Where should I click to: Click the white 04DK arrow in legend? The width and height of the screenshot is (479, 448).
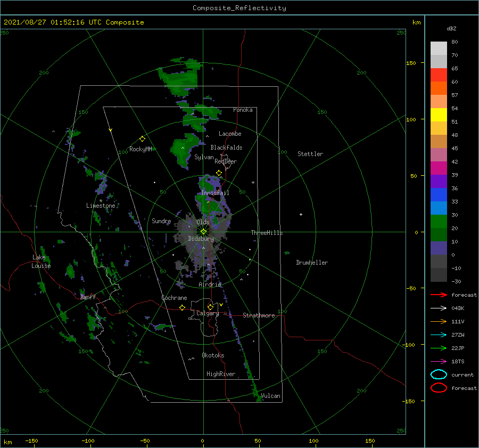[439, 308]
